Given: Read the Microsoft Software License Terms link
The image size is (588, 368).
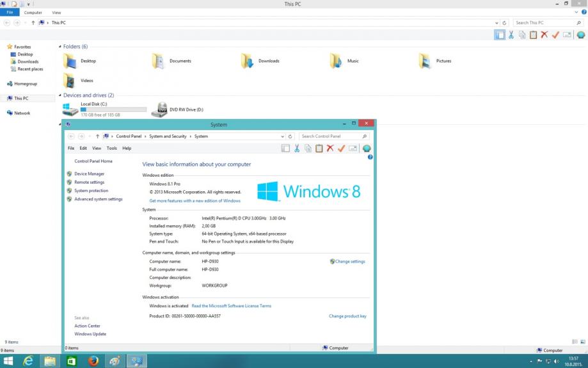Looking at the screenshot, I should click(232, 306).
